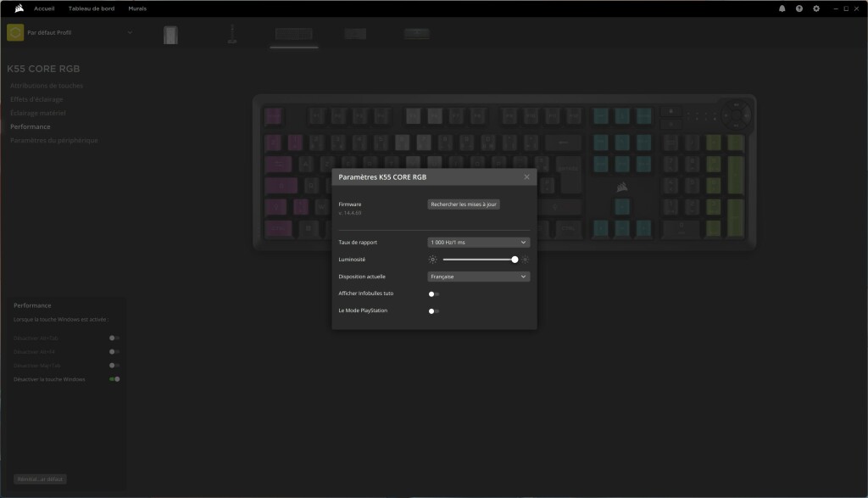Open the Disposition actuelle layout dropdown
This screenshot has width=868, height=498.
coord(477,276)
